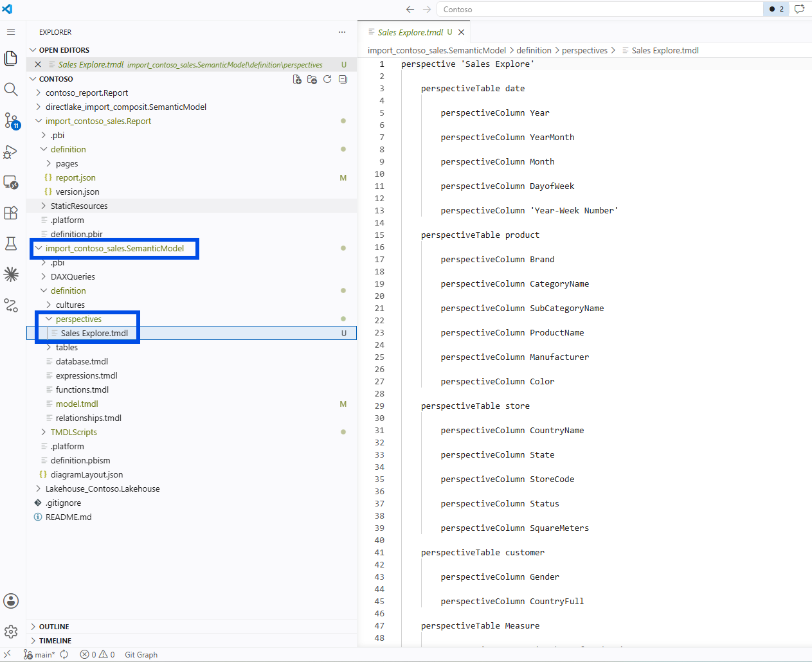Open the .gitignore file
Image resolution: width=812 pixels, height=662 pixels.
[x=63, y=503]
